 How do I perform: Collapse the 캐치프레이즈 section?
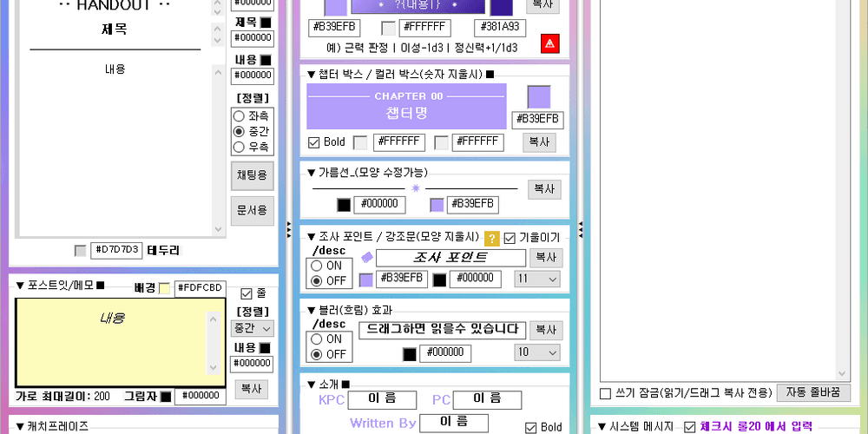point(21,425)
